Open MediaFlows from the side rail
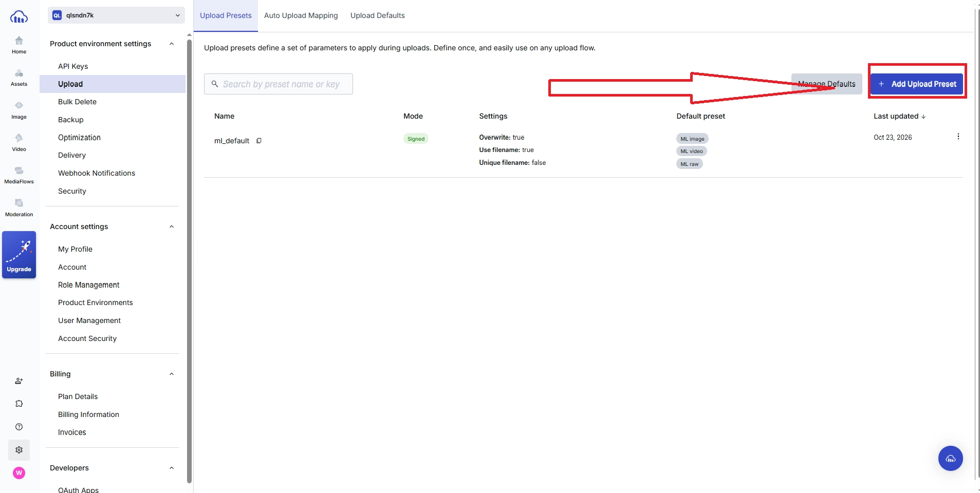 coord(19,175)
